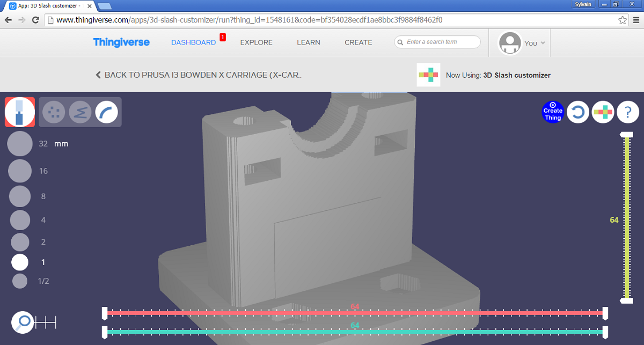Click the magnifier zoom icon
Screen dimensions: 644x345
pyautogui.click(x=23, y=322)
